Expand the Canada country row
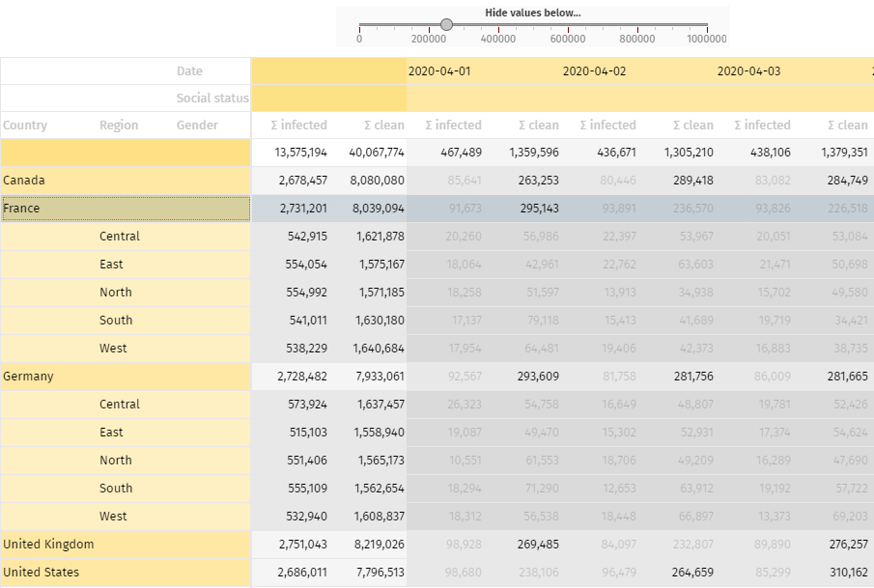The height and width of the screenshot is (588, 874). 24,181
